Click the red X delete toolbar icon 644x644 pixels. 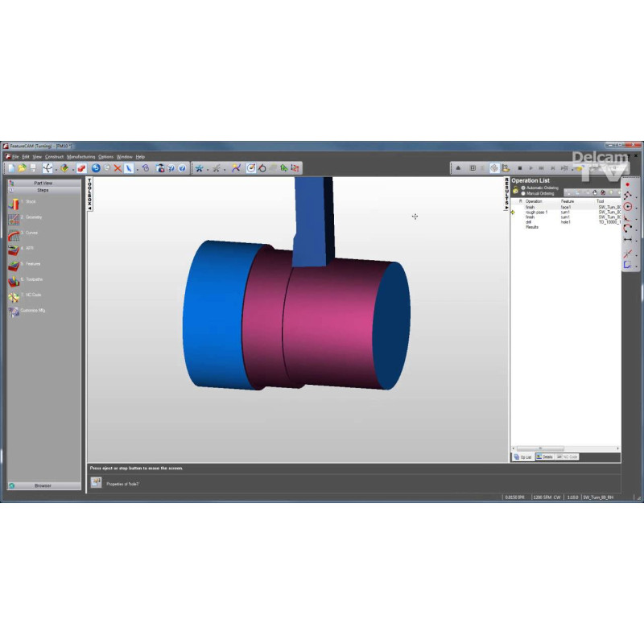118,168
